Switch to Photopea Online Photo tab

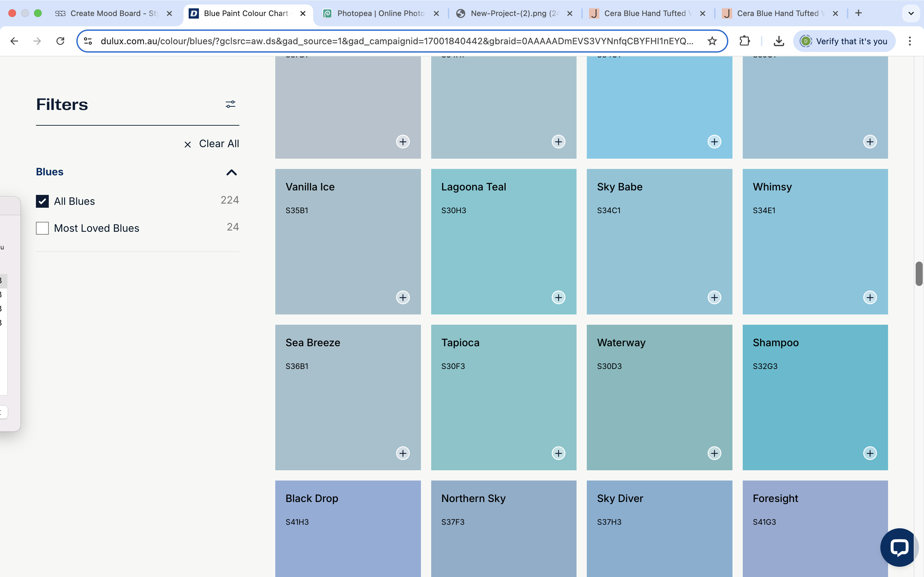pos(380,13)
